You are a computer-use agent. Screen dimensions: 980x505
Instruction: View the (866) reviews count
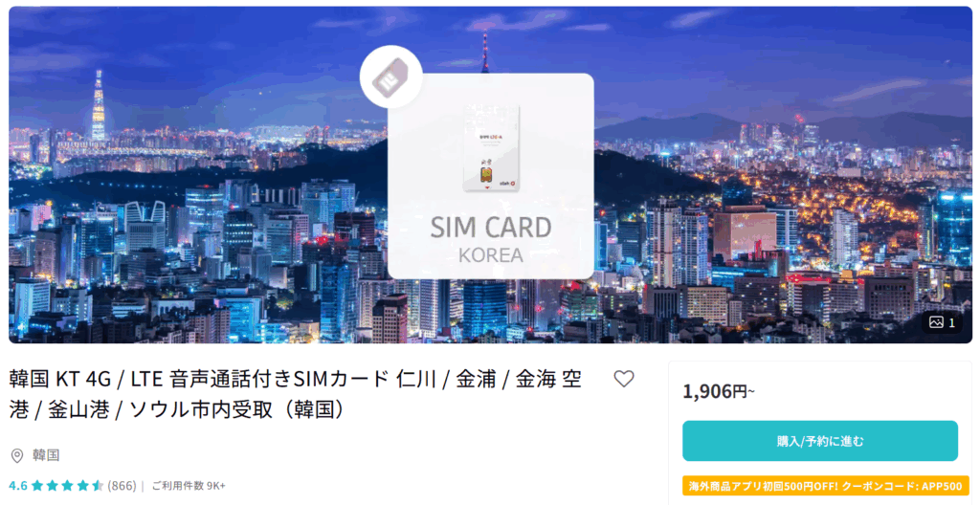(x=122, y=486)
